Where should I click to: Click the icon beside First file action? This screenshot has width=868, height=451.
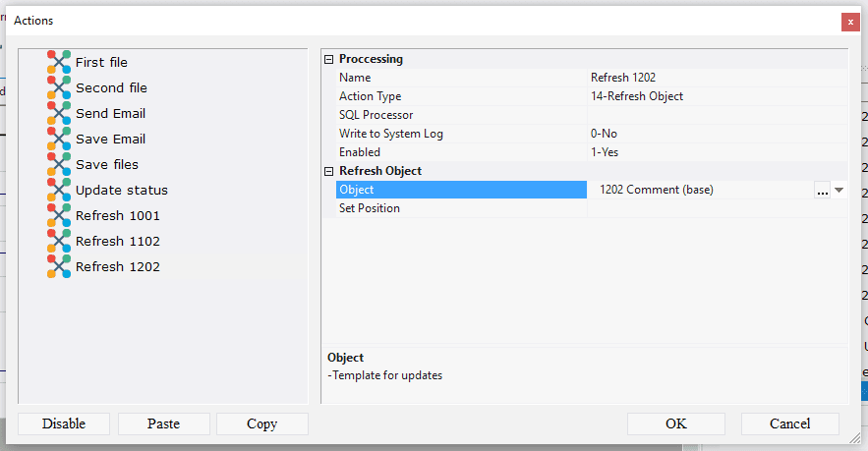click(x=59, y=62)
